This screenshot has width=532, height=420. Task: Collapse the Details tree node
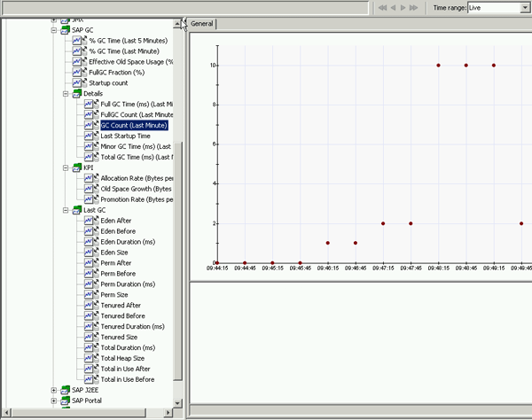[66, 94]
